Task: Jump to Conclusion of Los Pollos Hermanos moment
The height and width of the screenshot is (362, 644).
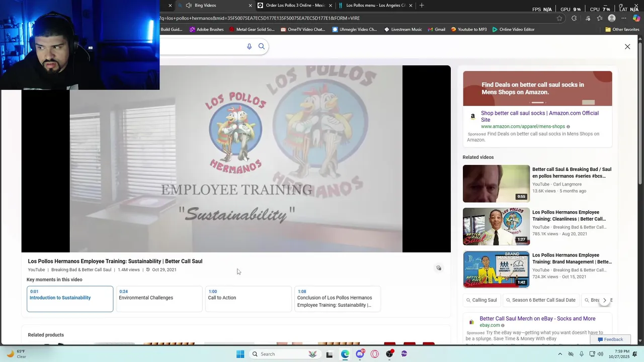Action: coord(337,299)
